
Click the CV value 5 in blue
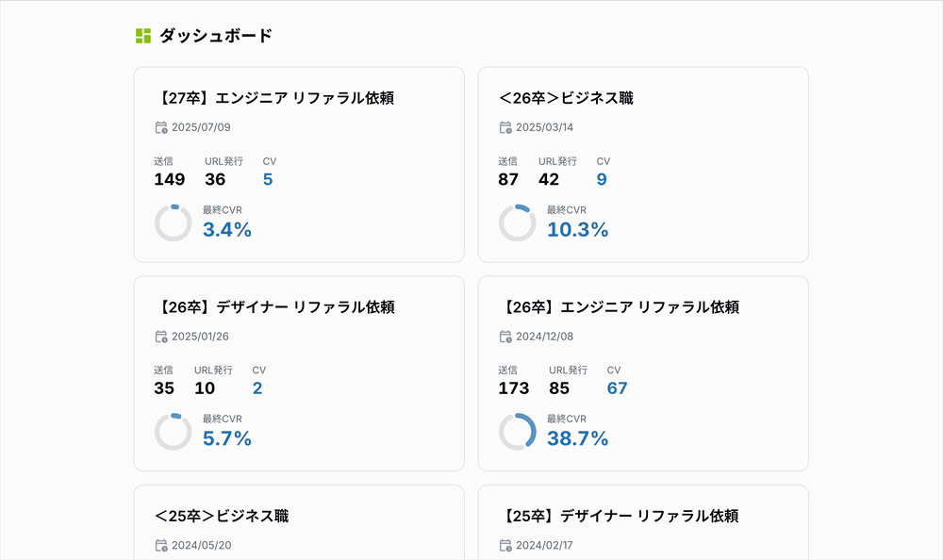click(x=267, y=179)
